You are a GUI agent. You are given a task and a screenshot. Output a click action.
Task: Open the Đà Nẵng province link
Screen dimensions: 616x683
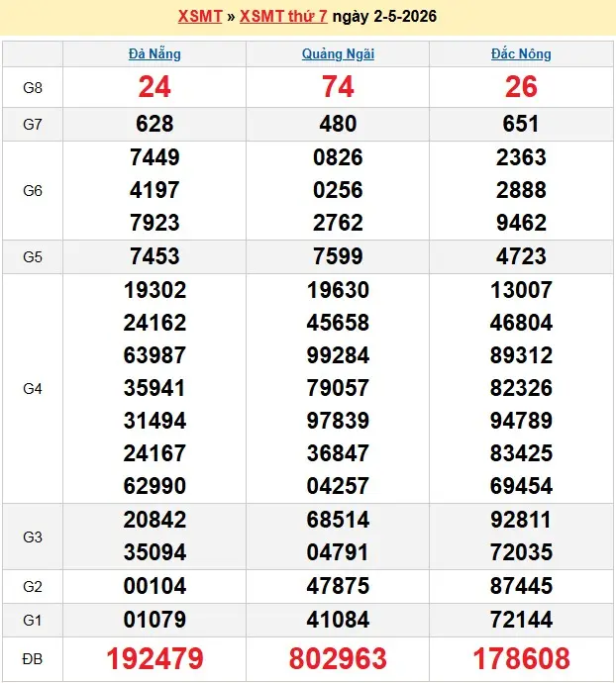point(154,54)
